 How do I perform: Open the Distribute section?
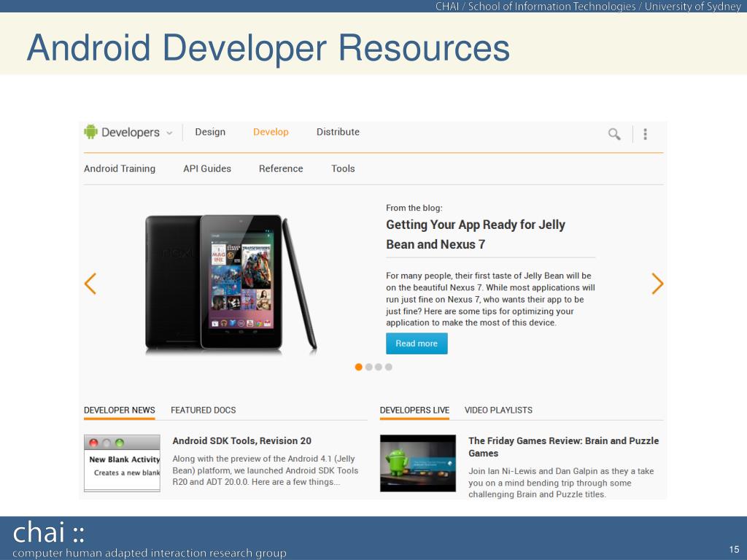click(338, 132)
